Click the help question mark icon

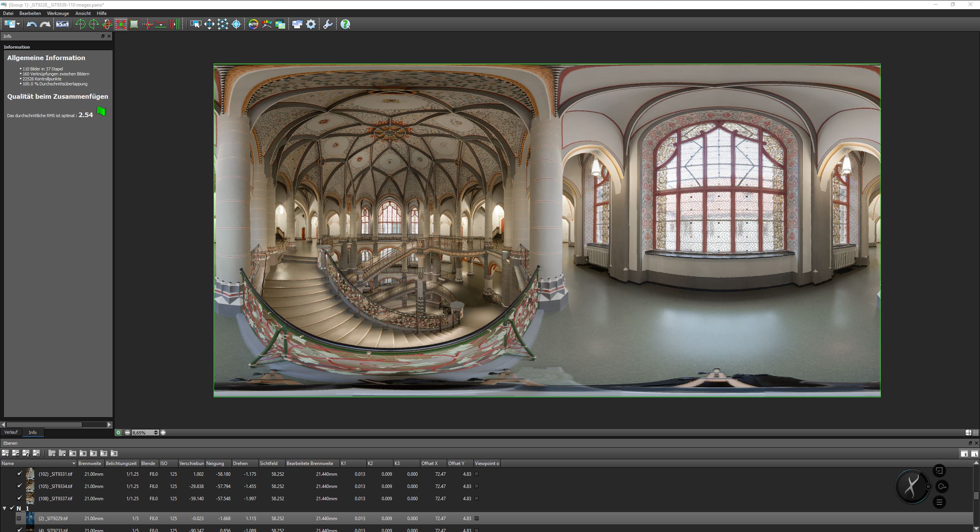[345, 24]
